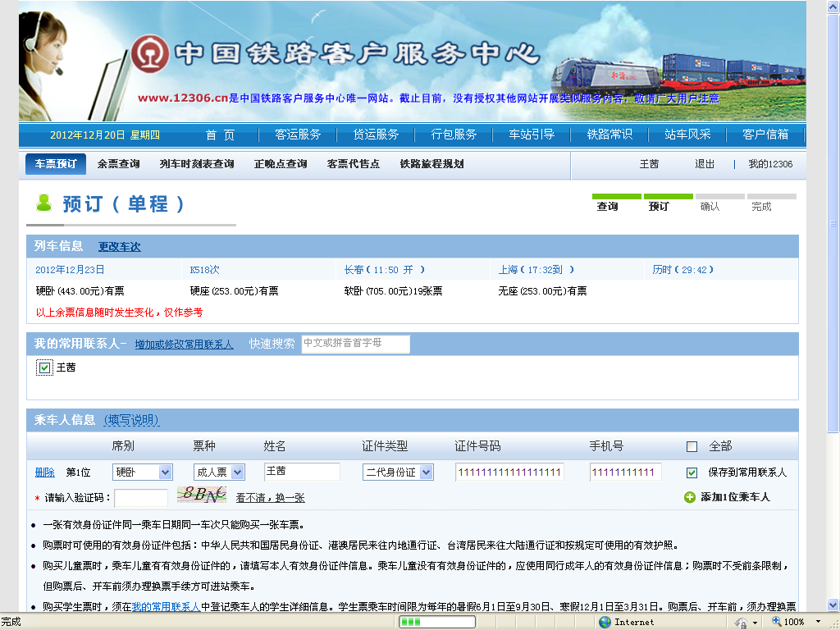Click the 姓名 field containing 王茜
This screenshot has height=630, width=840.
(x=302, y=472)
